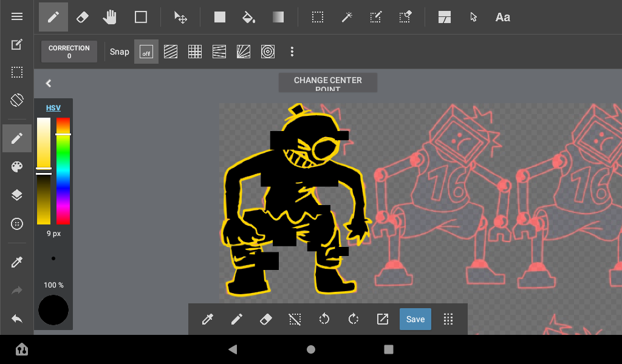Choose the Bucket fill tool
The height and width of the screenshot is (364, 622).
pyautogui.click(x=248, y=17)
